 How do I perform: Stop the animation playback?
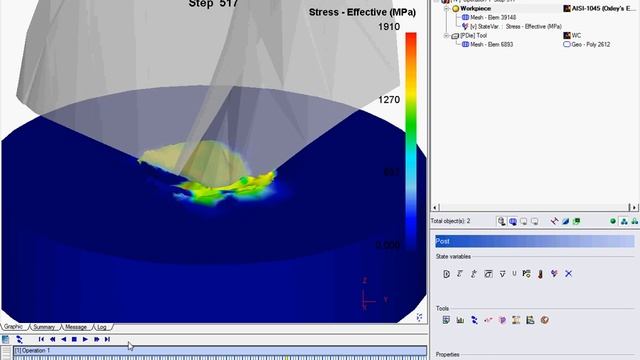pos(74,339)
